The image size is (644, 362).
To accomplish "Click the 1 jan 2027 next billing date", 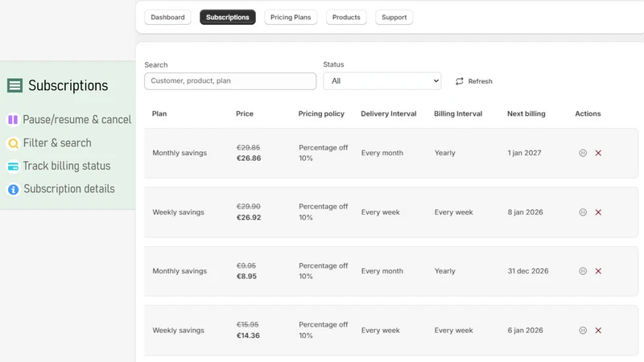I will pos(524,153).
